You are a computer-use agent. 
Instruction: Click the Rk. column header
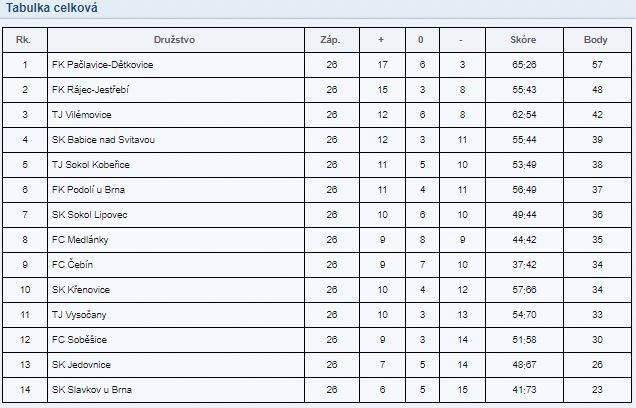pyautogui.click(x=23, y=40)
